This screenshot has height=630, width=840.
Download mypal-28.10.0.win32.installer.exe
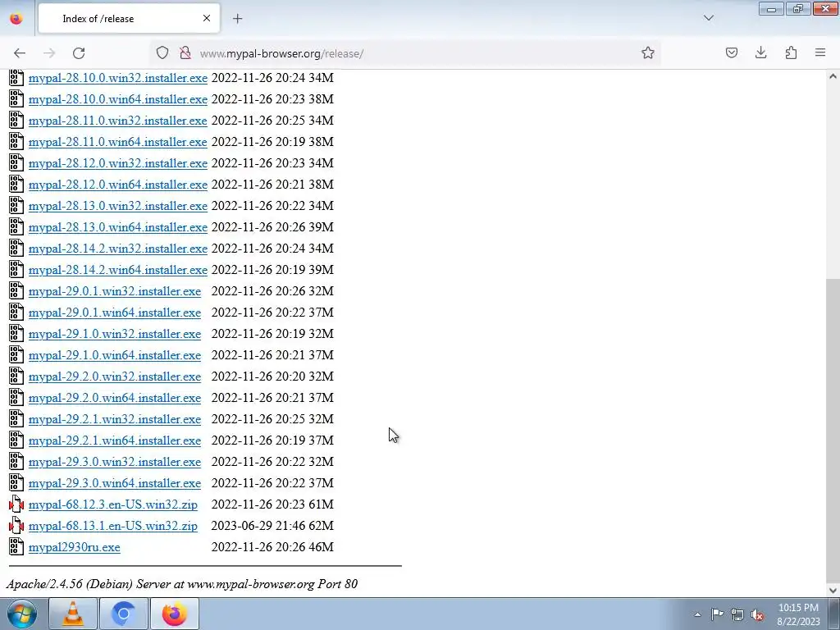click(118, 78)
